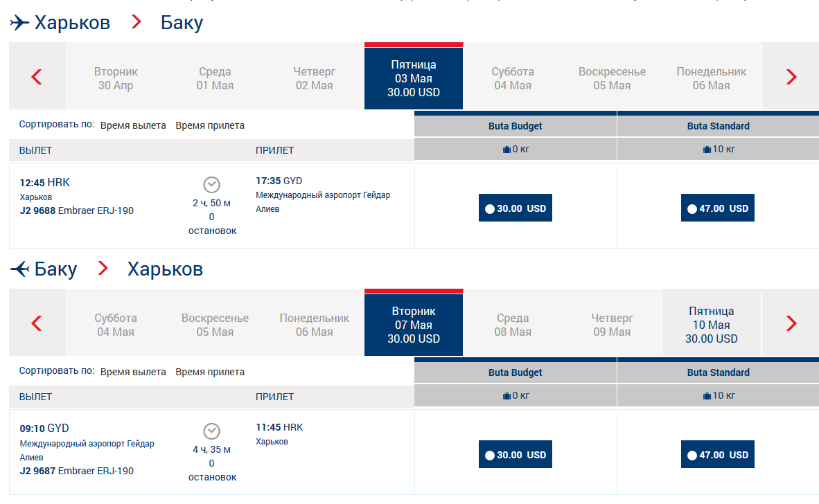Click previous dates arrow for Kharkiv–Baku flight

tap(37, 77)
